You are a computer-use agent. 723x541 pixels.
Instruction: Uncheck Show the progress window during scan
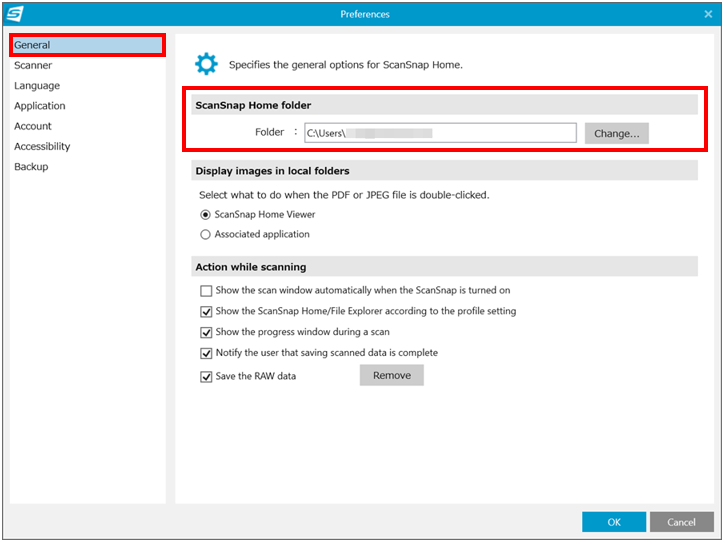coord(206,333)
